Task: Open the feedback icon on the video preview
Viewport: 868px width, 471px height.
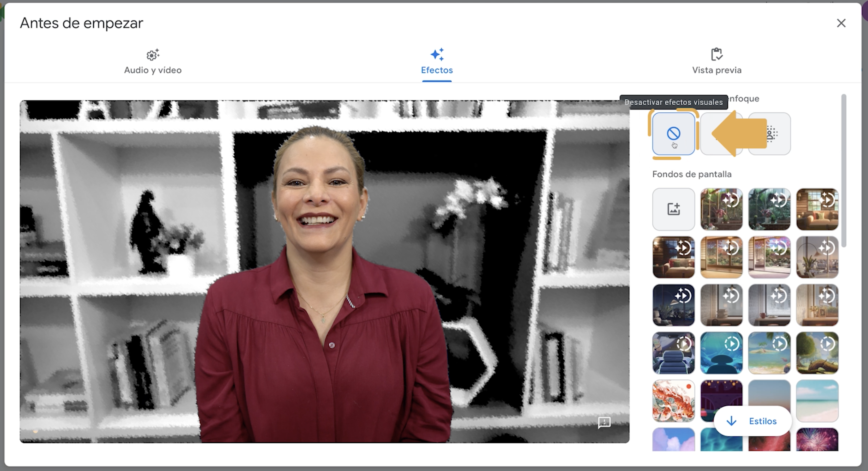Action: pos(604,423)
